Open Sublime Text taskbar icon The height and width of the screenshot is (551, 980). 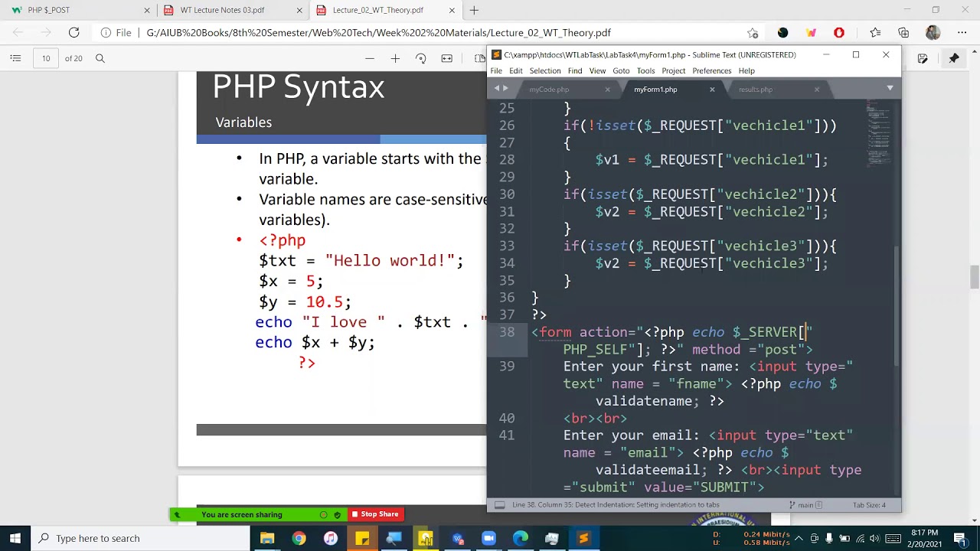tap(583, 538)
